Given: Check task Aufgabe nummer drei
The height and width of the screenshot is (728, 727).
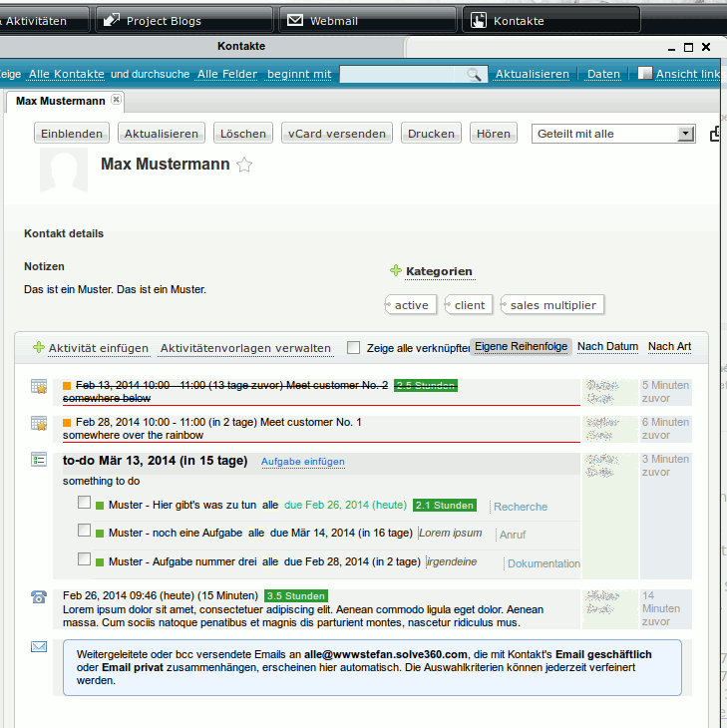Looking at the screenshot, I should click(x=84, y=558).
